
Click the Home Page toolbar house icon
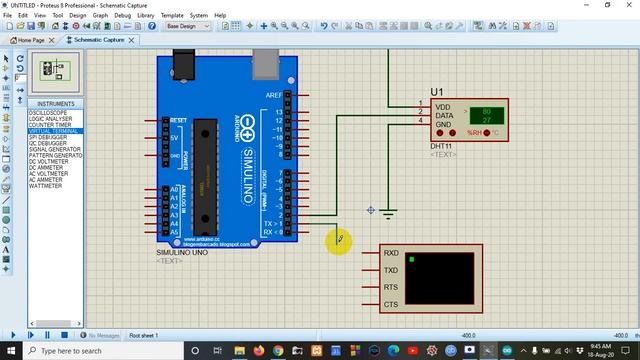[55, 26]
